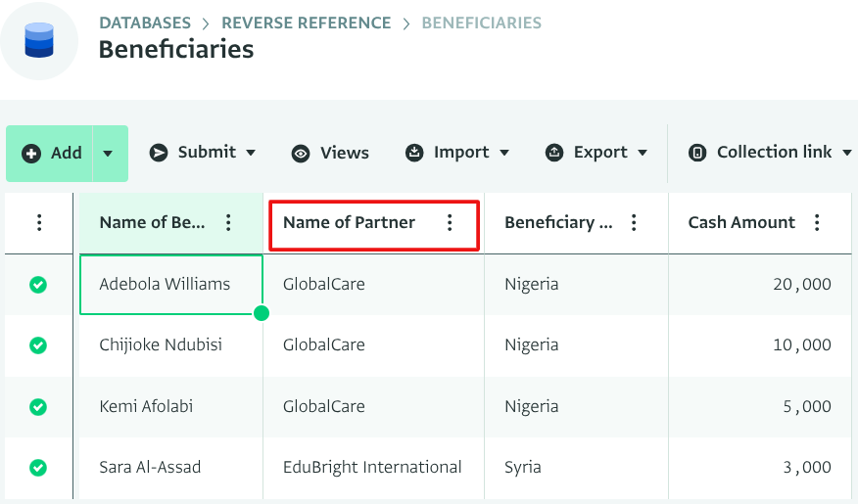Click the blue database stack icon
This screenshot has width=858, height=504.
(x=39, y=41)
